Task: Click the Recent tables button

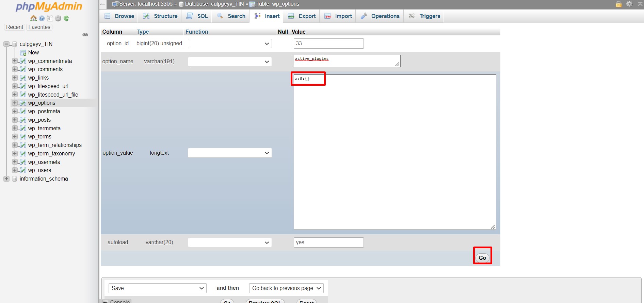Action: coord(15,27)
